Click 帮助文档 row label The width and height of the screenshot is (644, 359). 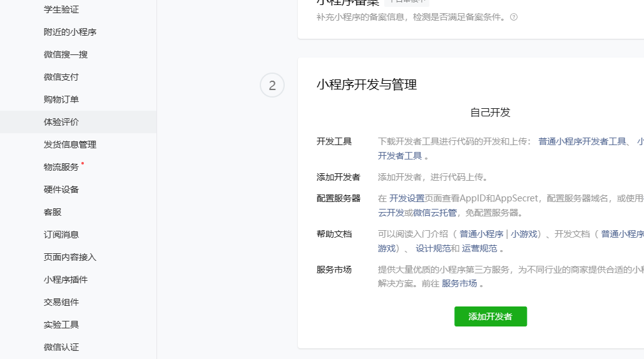[x=334, y=235]
